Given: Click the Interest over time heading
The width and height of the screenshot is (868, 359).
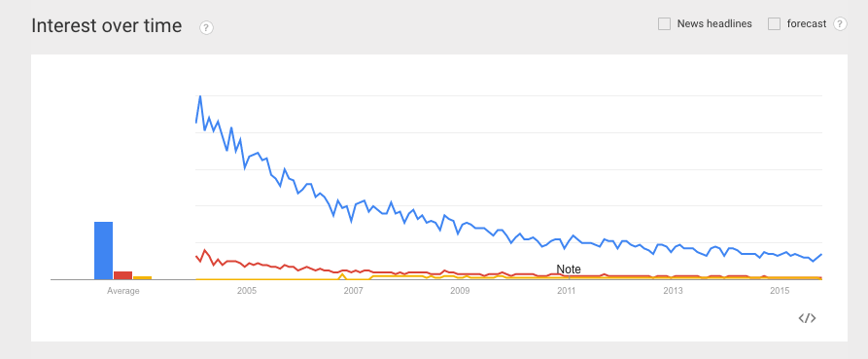Looking at the screenshot, I should click(107, 25).
